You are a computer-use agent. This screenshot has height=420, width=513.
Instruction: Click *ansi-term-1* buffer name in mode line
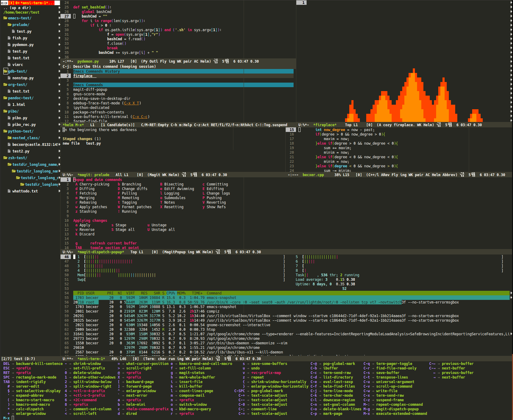point(91,359)
